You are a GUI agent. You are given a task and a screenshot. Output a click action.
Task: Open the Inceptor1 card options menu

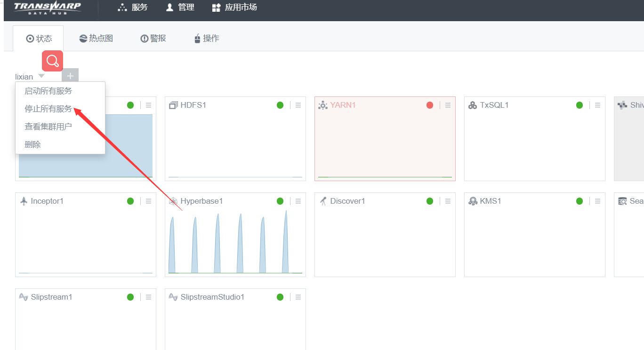click(148, 201)
